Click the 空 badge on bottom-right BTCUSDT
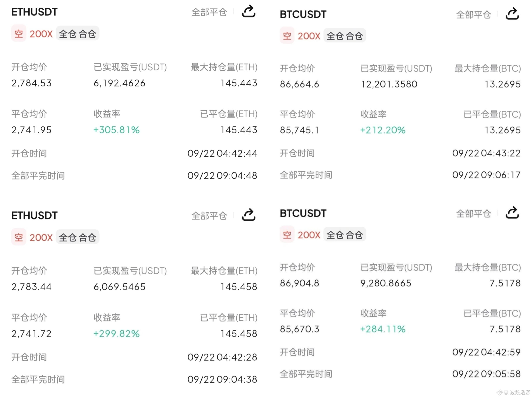Viewport: 532px width, 398px height. click(x=287, y=234)
